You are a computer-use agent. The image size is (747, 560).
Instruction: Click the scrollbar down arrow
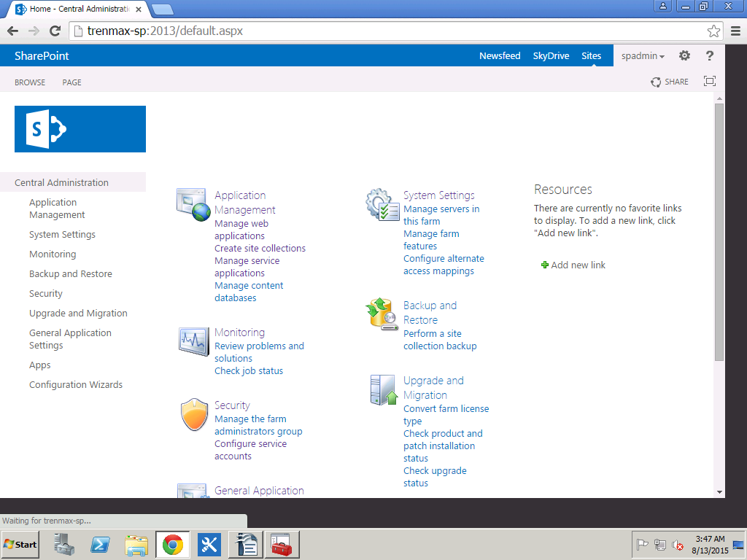coord(719,492)
